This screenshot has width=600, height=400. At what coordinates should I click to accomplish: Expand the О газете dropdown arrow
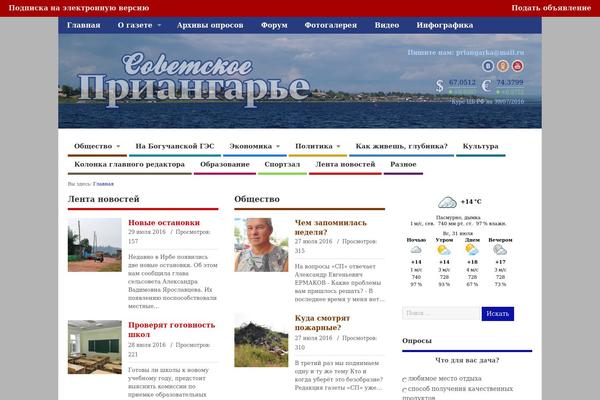[159, 25]
